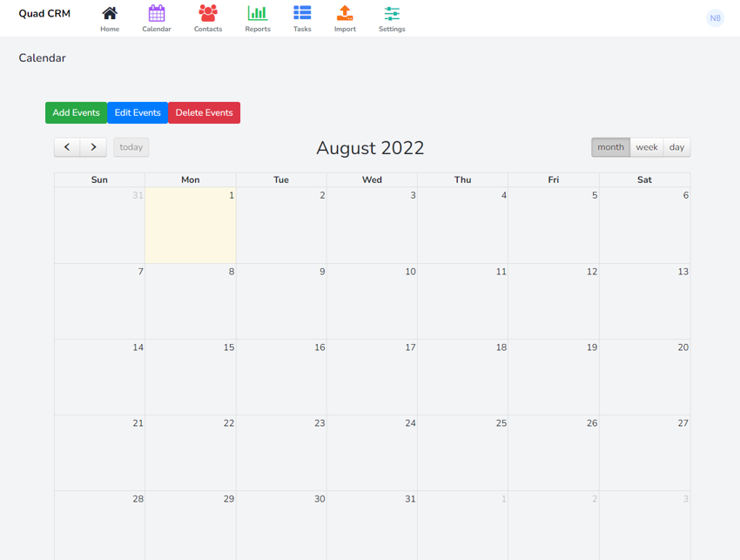Click the blue Edit Events button
Viewport: 740px width, 560px height.
click(138, 113)
